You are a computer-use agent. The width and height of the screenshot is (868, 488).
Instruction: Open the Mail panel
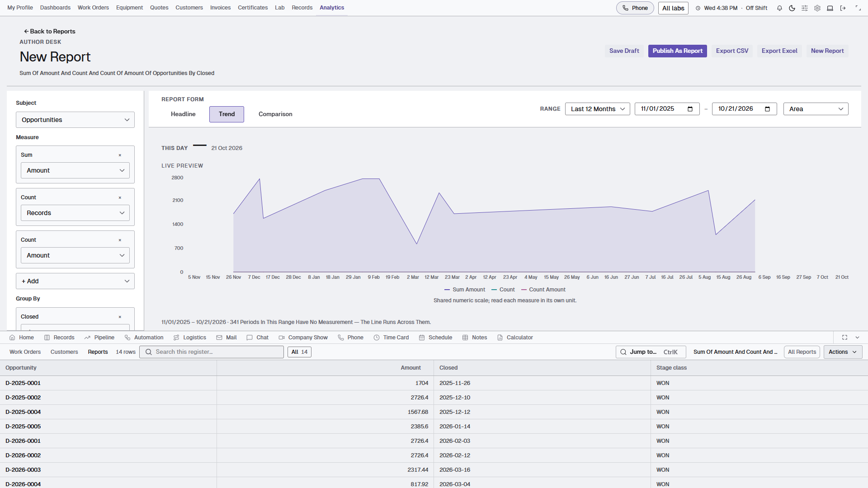point(226,338)
